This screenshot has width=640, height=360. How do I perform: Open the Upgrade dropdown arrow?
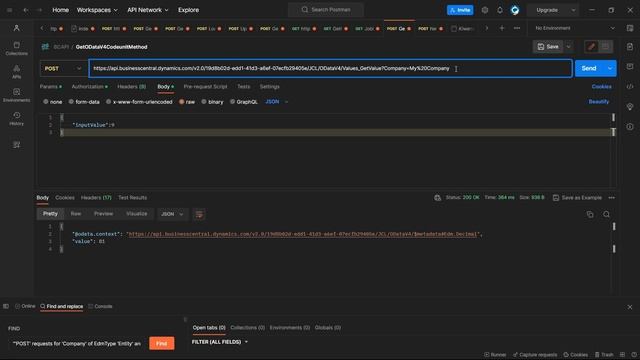[x=573, y=10]
